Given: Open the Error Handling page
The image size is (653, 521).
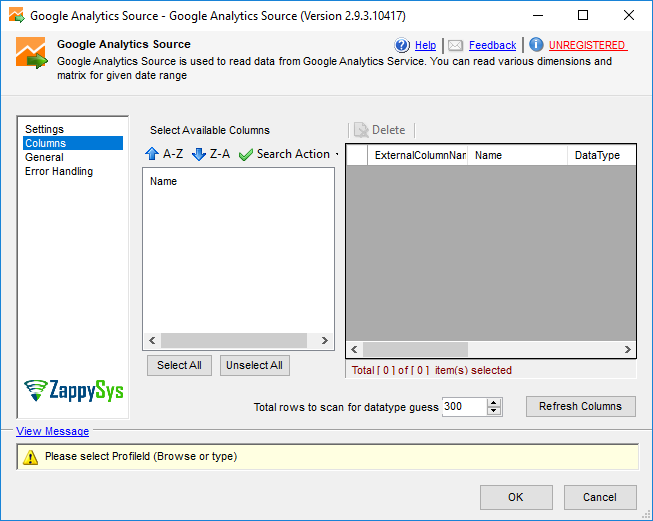Looking at the screenshot, I should point(59,171).
